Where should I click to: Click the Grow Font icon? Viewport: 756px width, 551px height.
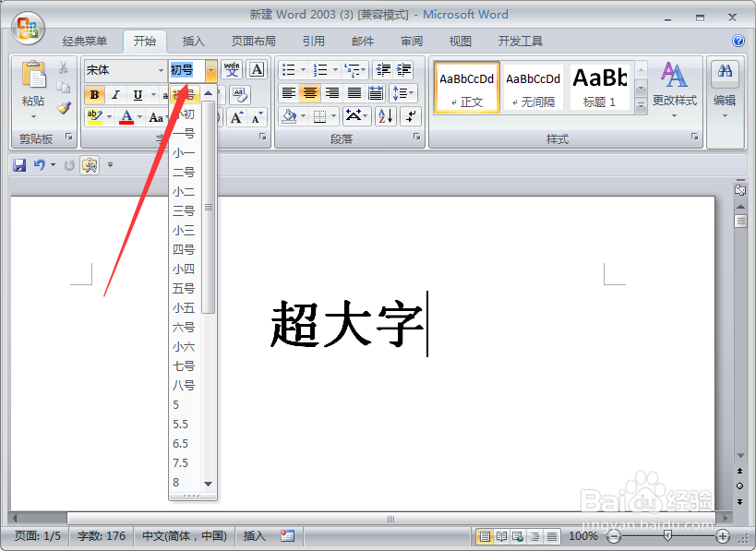(x=236, y=117)
